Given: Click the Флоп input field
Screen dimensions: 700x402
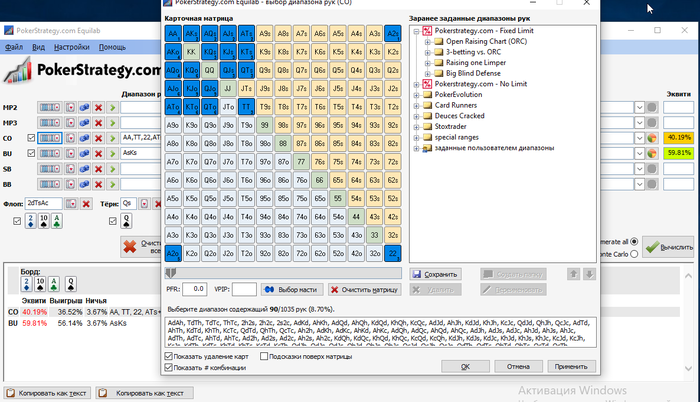Looking at the screenshot, I should coord(43,203).
